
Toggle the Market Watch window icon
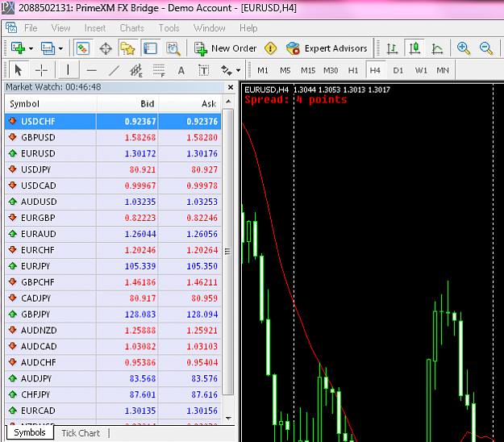pyautogui.click(x=83, y=48)
